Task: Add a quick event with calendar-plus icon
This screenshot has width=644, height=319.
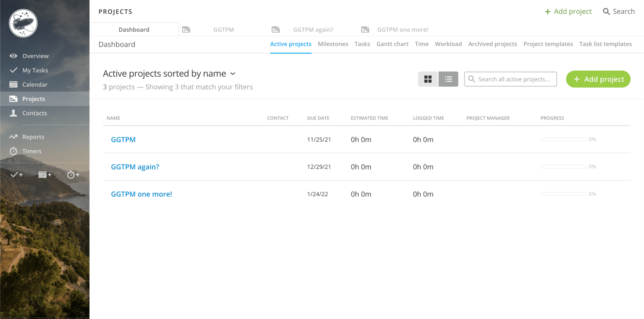Action: 45,175
